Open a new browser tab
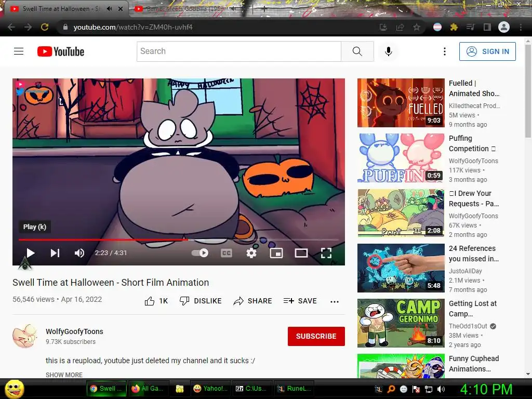 264,9
